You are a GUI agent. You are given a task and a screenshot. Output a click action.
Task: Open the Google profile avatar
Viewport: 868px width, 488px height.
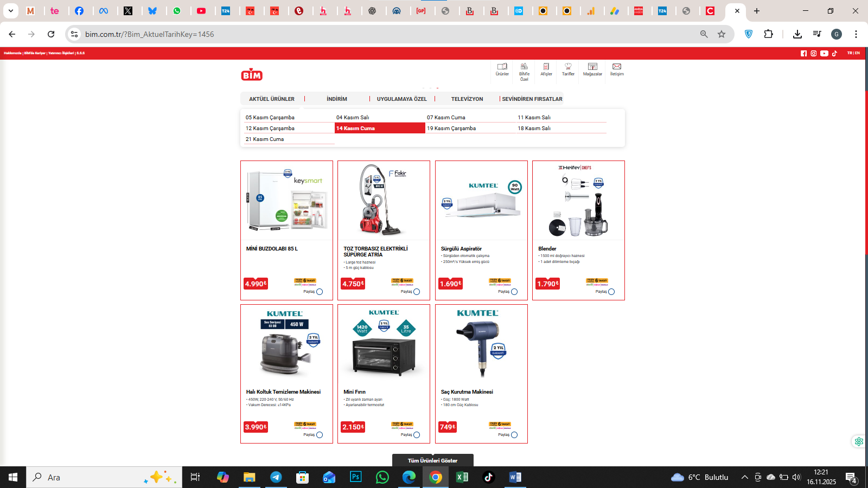[x=837, y=34]
